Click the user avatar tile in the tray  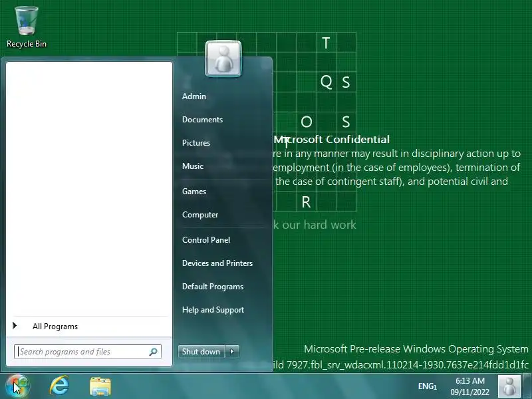click(509, 386)
